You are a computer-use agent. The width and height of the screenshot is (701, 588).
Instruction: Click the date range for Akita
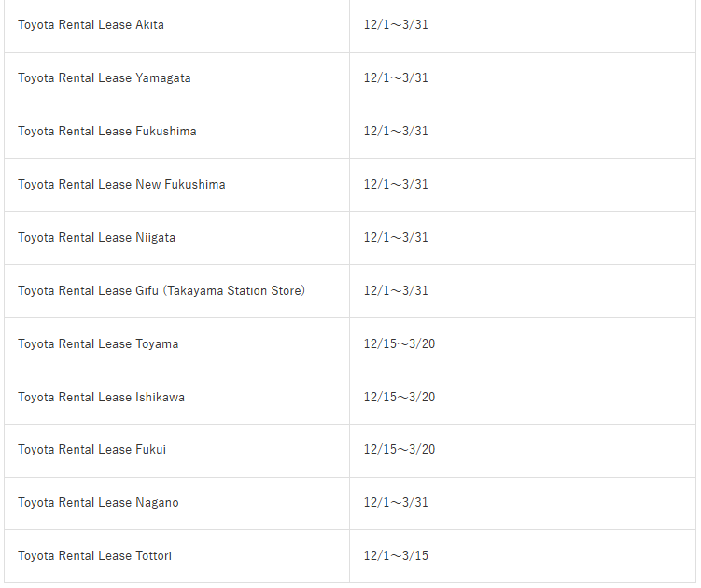point(396,25)
